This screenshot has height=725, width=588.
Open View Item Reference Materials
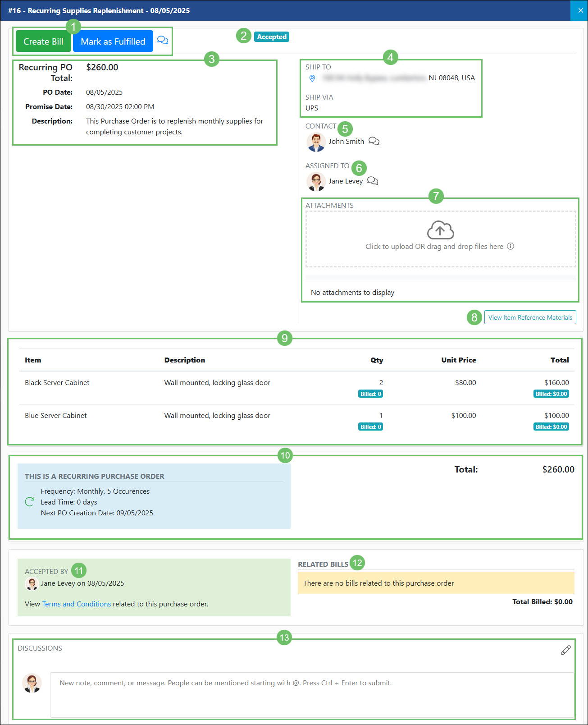point(530,317)
